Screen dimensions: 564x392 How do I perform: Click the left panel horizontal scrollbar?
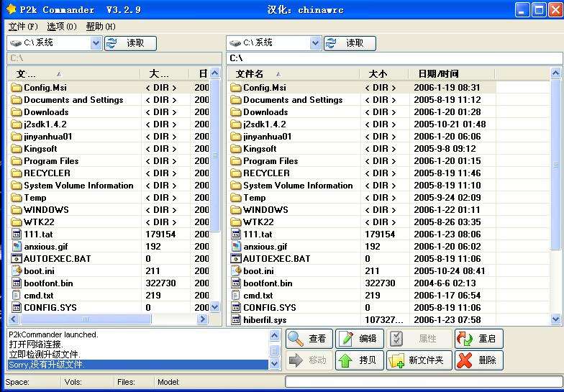[x=108, y=319]
